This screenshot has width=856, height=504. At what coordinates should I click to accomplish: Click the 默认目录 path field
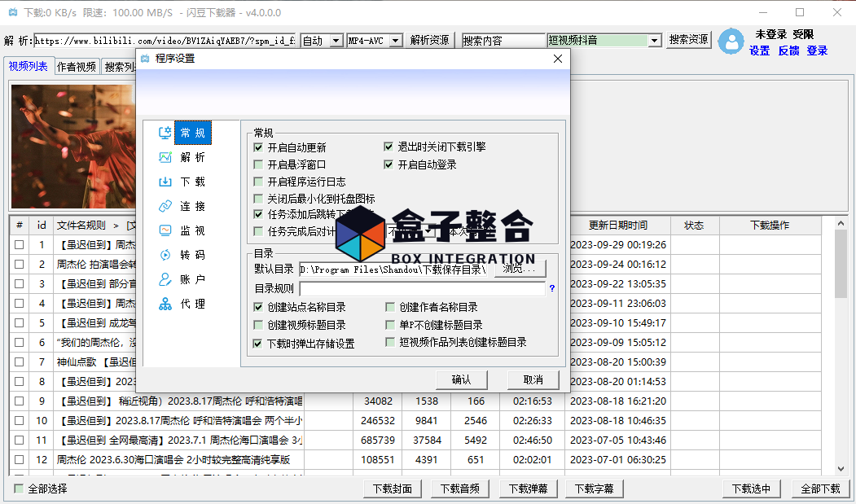393,270
